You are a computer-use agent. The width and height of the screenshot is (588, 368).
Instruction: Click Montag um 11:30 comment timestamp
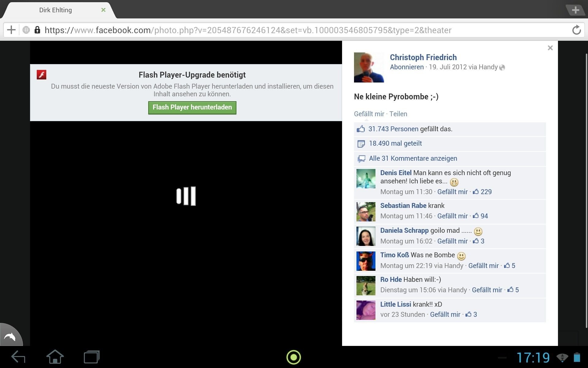(406, 192)
